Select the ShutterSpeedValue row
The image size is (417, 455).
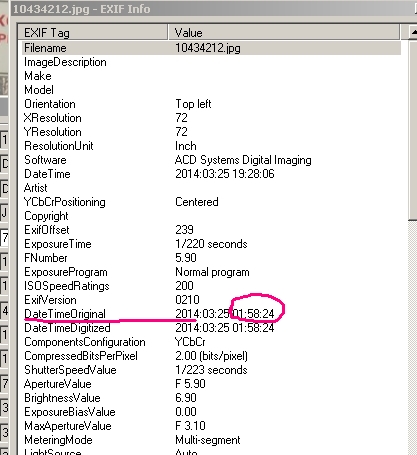click(x=212, y=370)
